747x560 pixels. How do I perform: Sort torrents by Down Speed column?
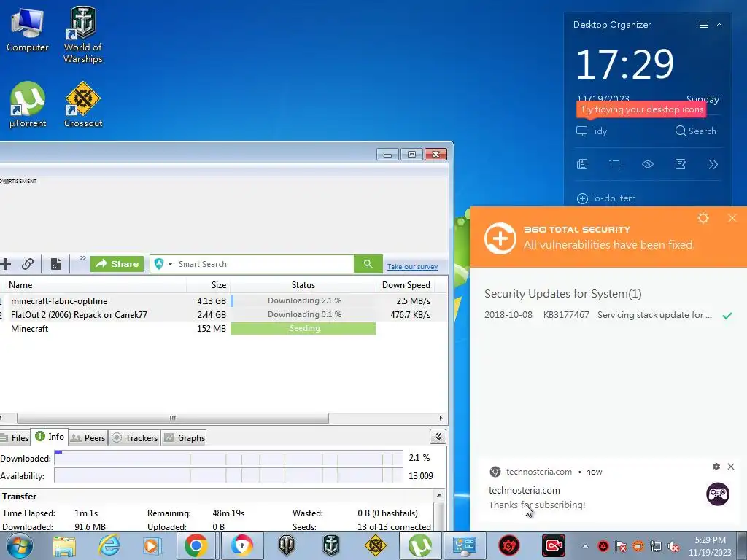pos(406,285)
